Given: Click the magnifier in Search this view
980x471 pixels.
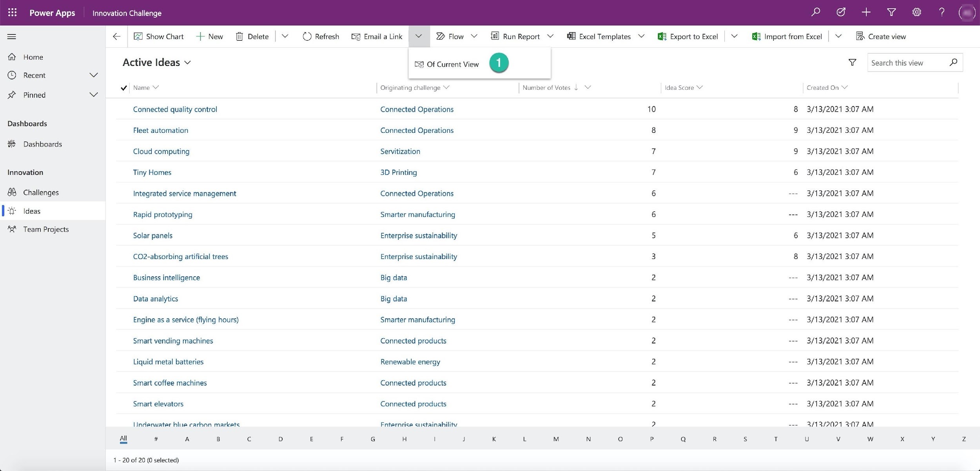Looking at the screenshot, I should click(x=953, y=63).
